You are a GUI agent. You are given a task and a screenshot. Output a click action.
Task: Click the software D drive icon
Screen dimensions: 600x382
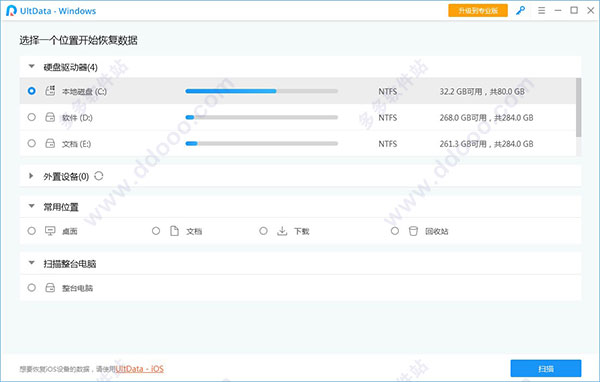pyautogui.click(x=50, y=117)
